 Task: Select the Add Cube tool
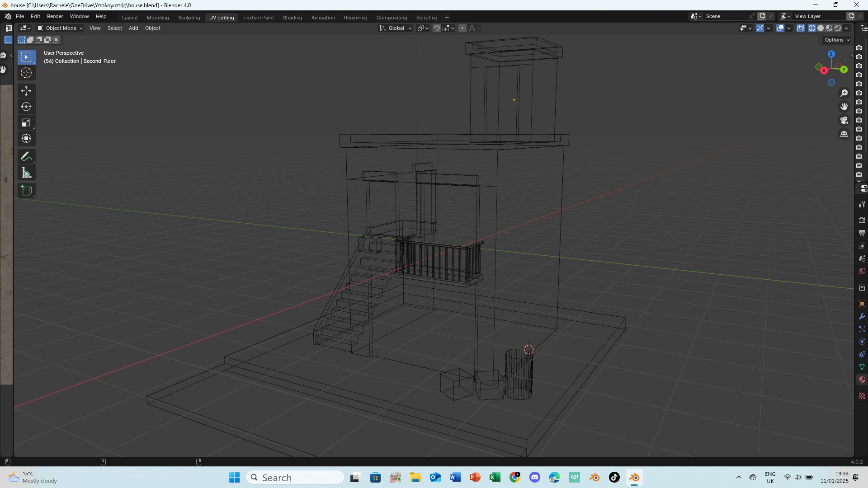click(26, 191)
